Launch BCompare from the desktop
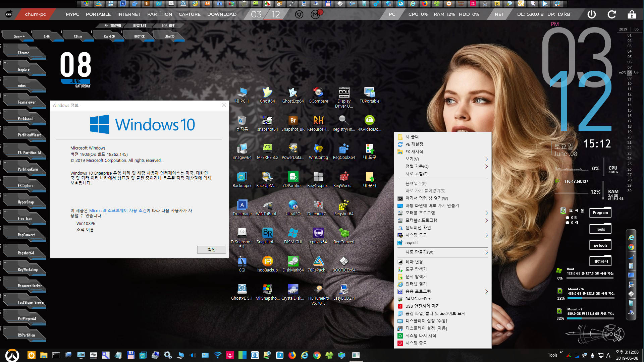The width and height of the screenshot is (644, 362). (x=318, y=95)
